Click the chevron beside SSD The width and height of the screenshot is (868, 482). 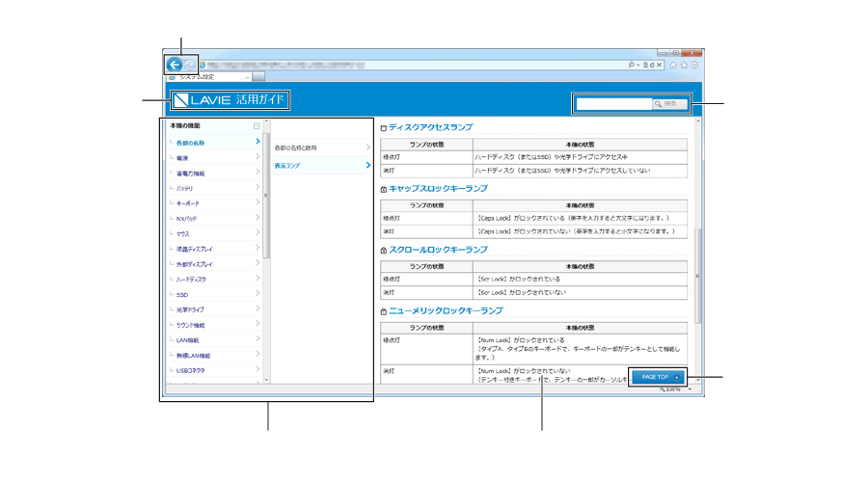(x=258, y=294)
